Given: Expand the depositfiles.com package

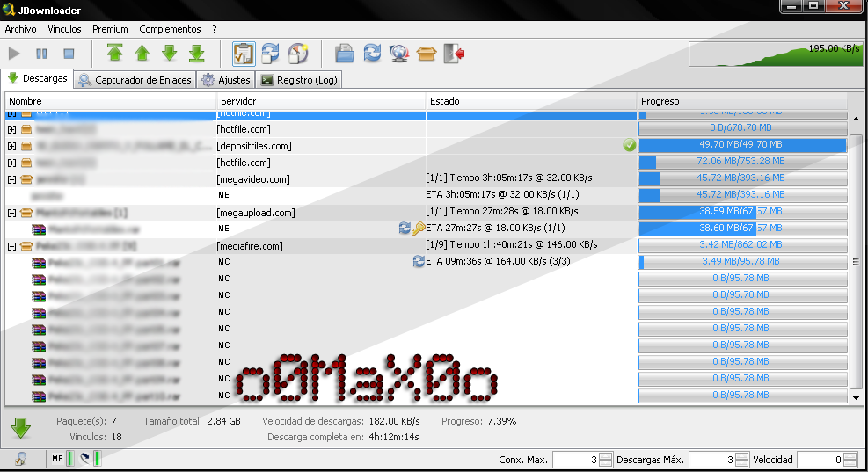Looking at the screenshot, I should click(11, 146).
